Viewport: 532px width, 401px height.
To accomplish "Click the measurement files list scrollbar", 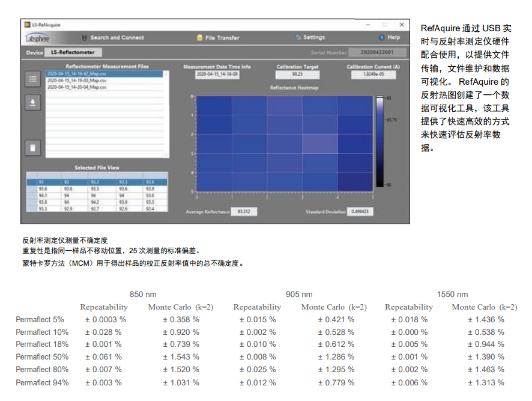I will pos(166,114).
